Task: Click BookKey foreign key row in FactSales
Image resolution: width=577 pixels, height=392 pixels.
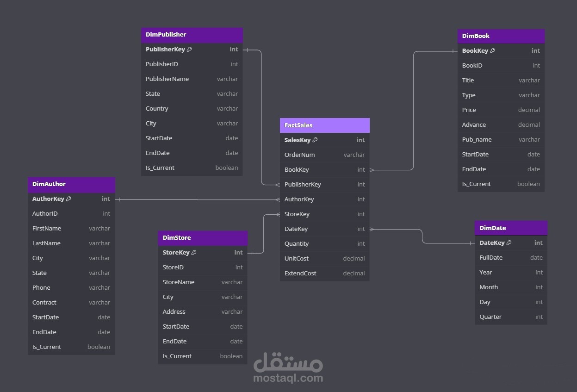Action: tap(325, 170)
